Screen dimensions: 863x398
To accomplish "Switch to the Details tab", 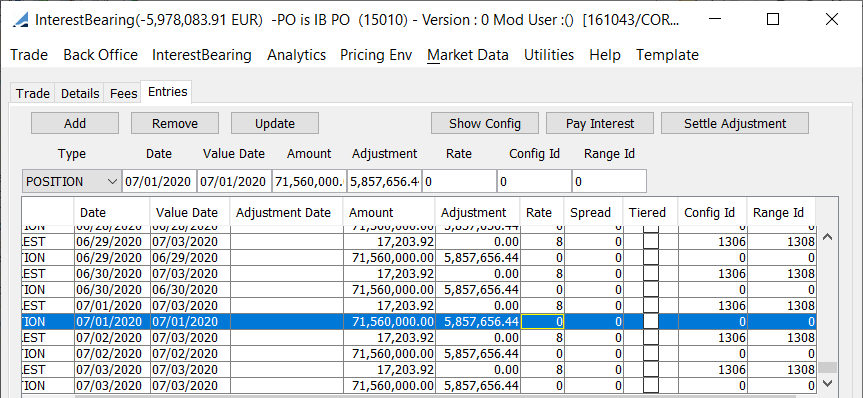I will tap(80, 94).
